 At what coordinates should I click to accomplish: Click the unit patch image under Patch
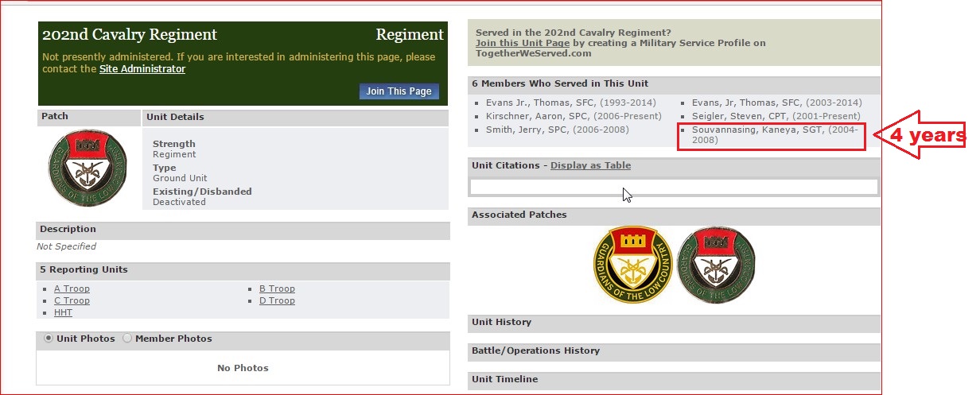(87, 168)
